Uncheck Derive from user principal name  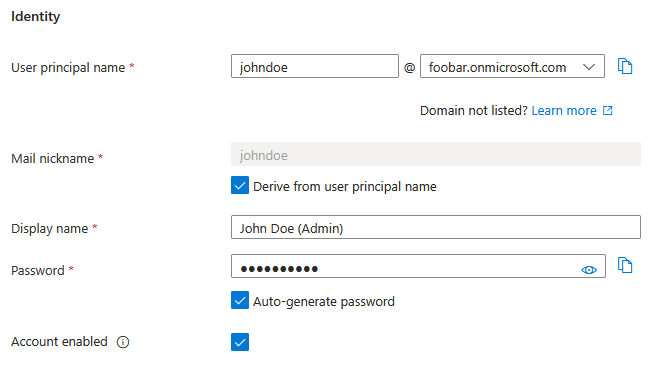(240, 185)
